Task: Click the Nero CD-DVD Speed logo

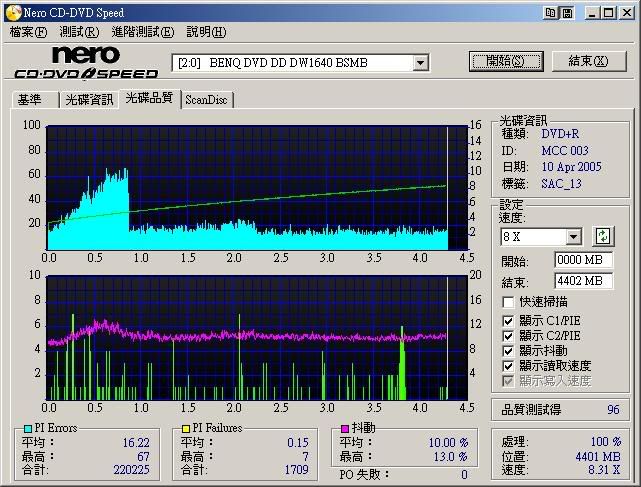Action: pos(86,62)
